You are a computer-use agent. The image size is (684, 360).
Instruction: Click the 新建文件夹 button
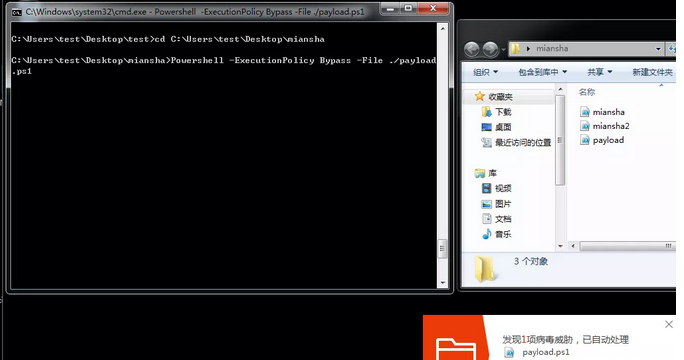pos(653,72)
